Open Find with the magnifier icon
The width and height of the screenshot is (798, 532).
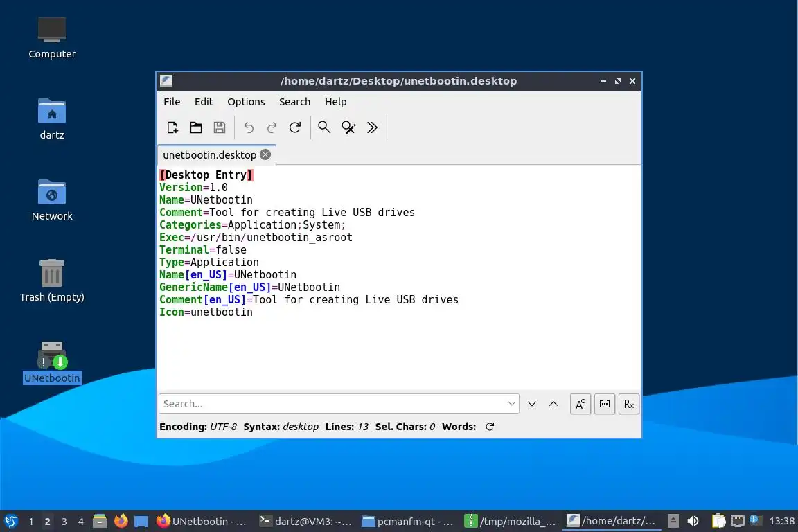tap(324, 127)
